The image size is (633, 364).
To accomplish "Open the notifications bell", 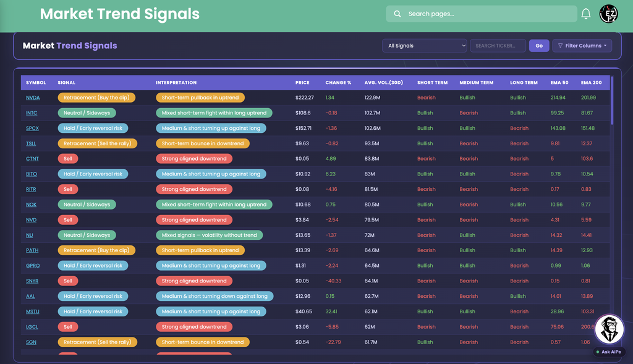I will click(x=586, y=14).
